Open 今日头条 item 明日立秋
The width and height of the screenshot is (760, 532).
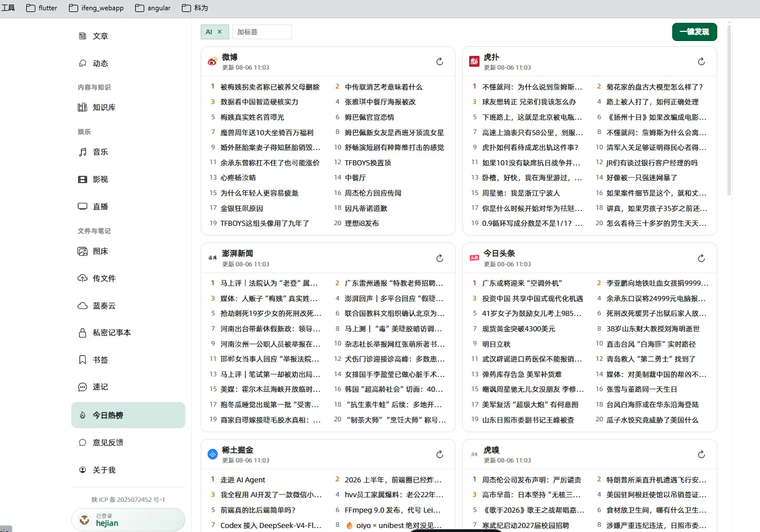[x=497, y=344]
